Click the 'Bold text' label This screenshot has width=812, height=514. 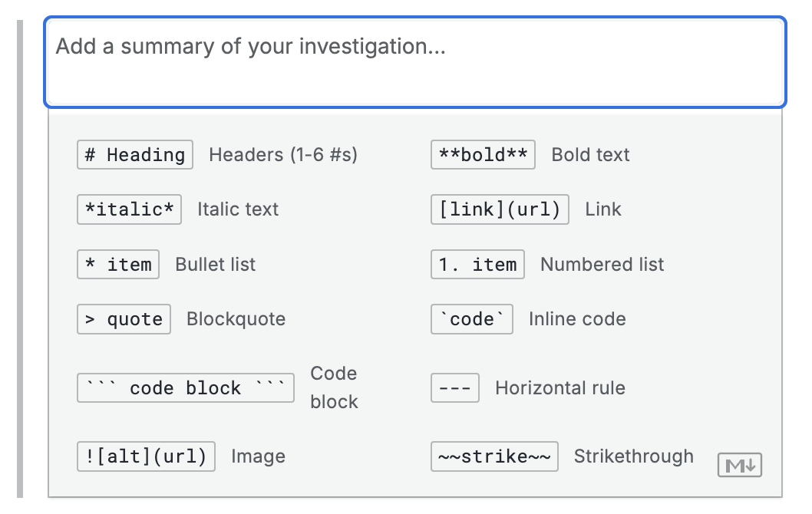click(590, 155)
